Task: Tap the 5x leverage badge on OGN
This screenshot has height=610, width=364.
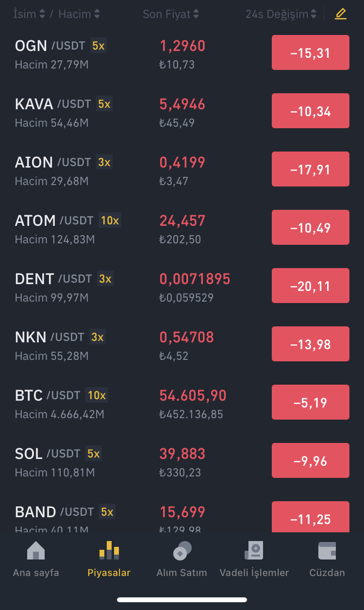Action: pos(99,46)
